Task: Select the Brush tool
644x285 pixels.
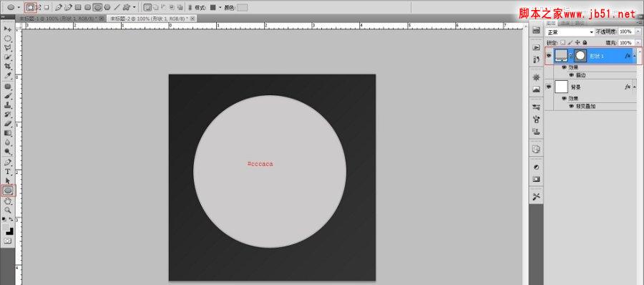Action: point(7,96)
